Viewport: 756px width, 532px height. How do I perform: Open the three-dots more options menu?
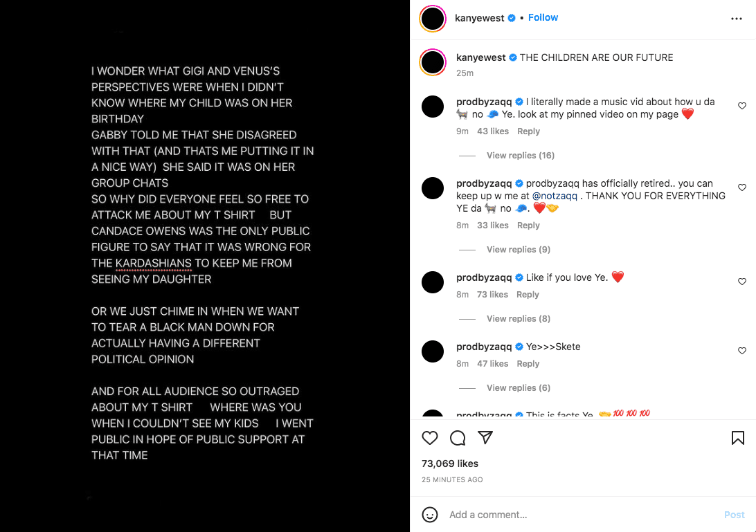(736, 19)
